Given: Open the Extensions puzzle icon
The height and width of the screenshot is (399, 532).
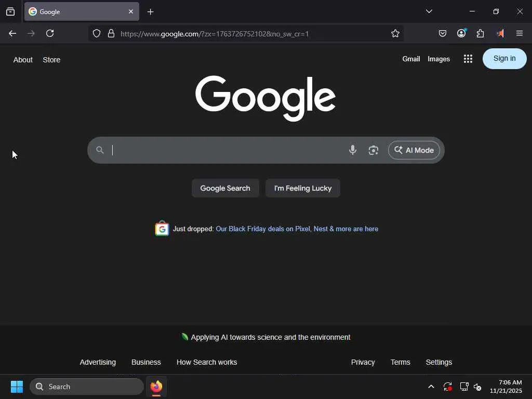Looking at the screenshot, I should [x=481, y=33].
